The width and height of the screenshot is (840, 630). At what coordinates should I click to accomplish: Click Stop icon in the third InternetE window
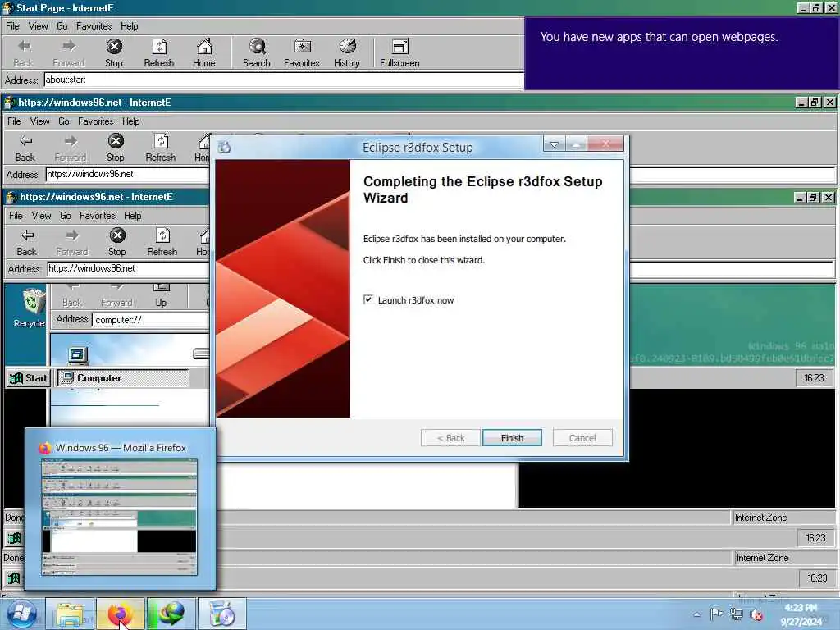pyautogui.click(x=116, y=242)
